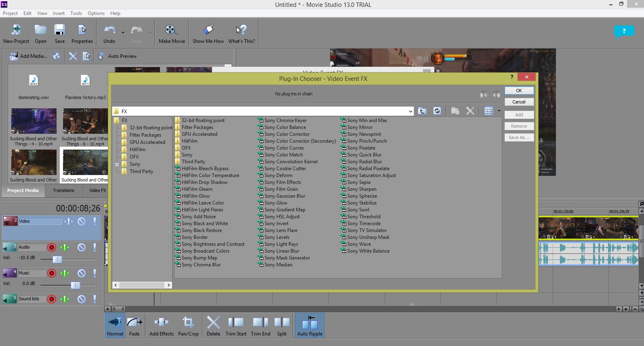This screenshot has width=644, height=346.
Task: Arm the Audio track for recording
Action: pyautogui.click(x=52, y=247)
